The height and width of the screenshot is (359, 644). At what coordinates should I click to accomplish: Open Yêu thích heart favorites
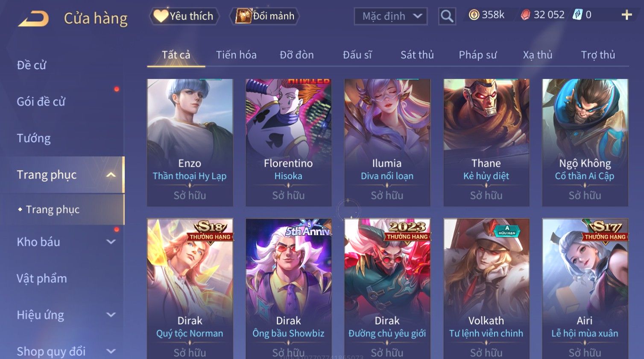click(x=184, y=16)
